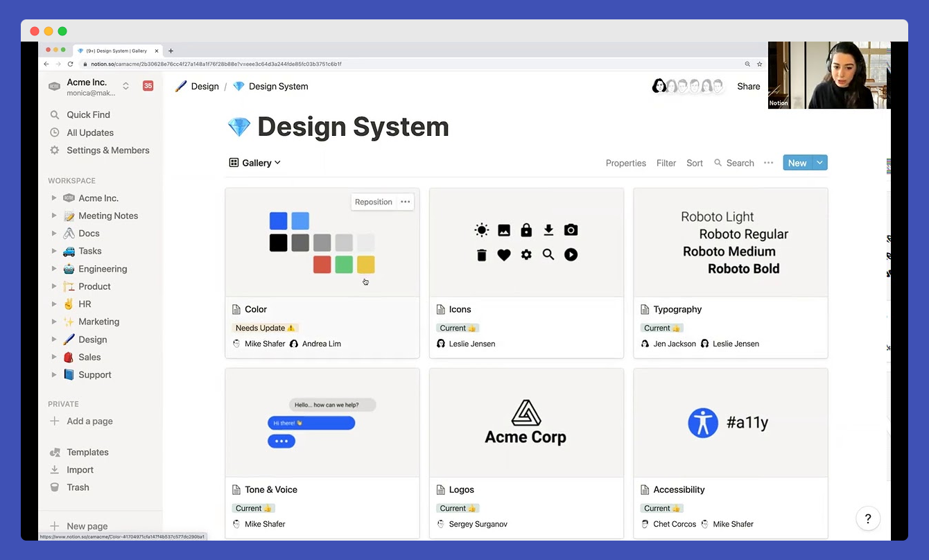Click Leslie Jensen on the Icons card
The width and height of the screenshot is (929, 560).
[472, 344]
